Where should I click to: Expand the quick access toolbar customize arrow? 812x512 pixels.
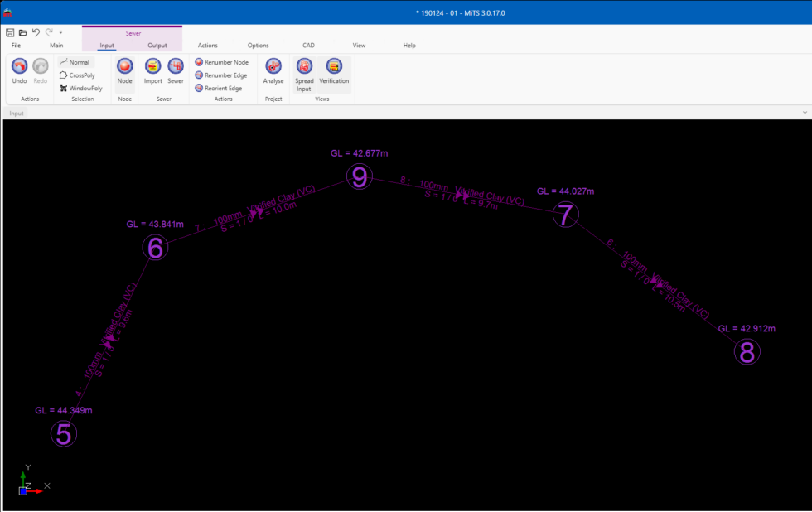pyautogui.click(x=60, y=32)
